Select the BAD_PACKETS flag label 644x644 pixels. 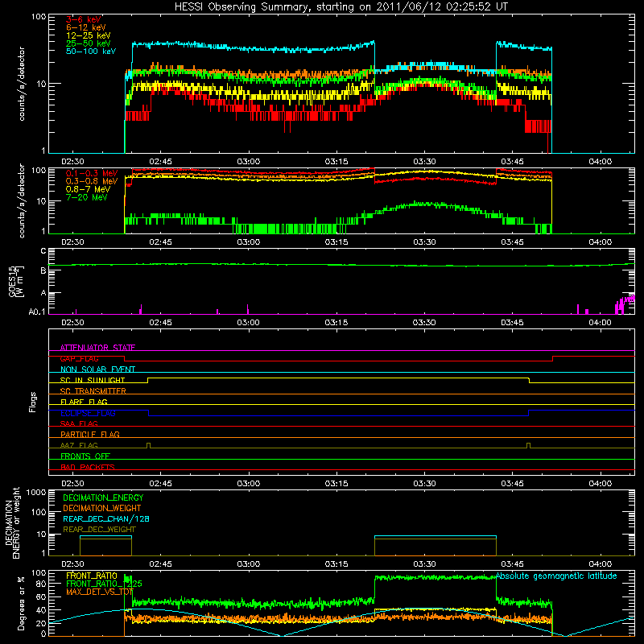[x=88, y=467]
